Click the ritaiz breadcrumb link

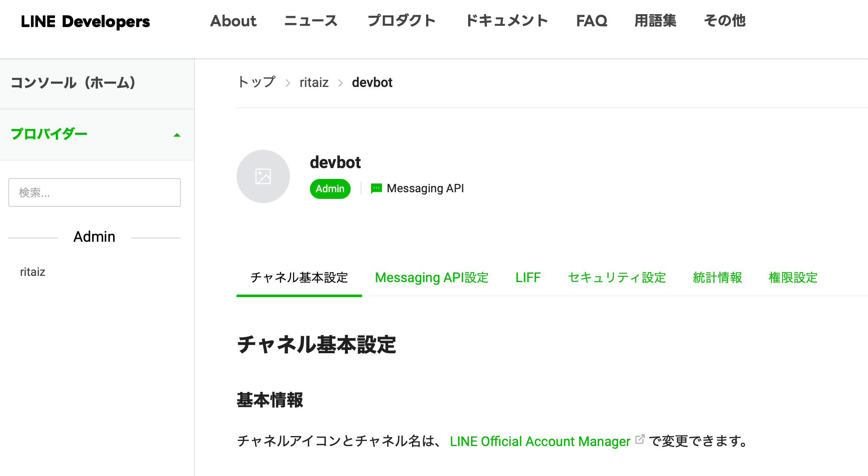[314, 82]
